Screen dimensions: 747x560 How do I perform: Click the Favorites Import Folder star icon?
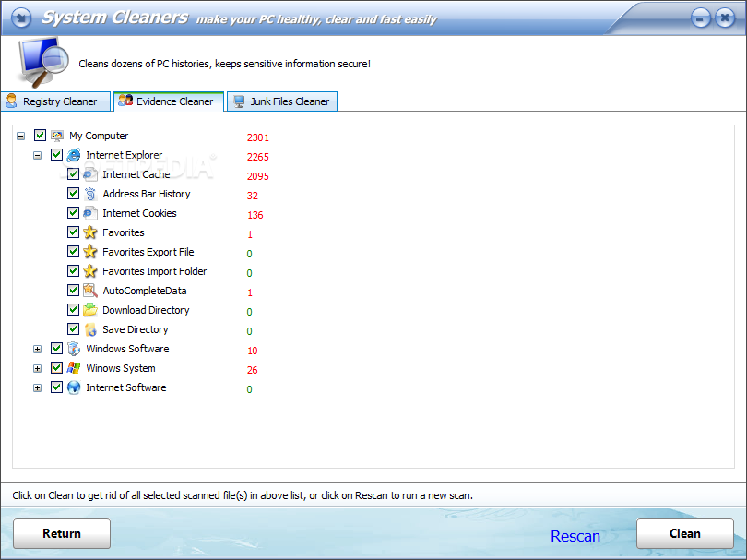coord(90,271)
